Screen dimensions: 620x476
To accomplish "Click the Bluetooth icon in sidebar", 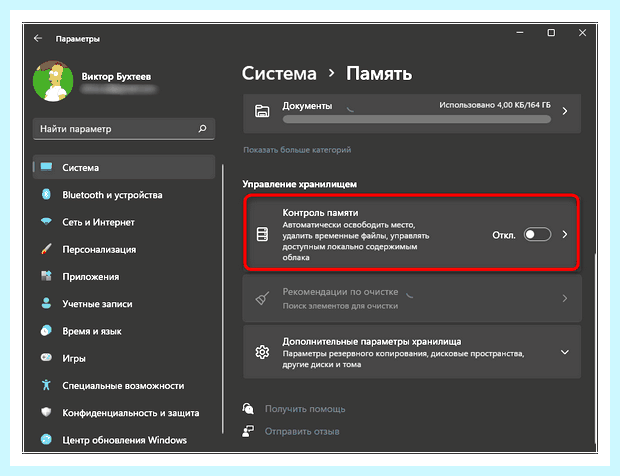I will 46,194.
